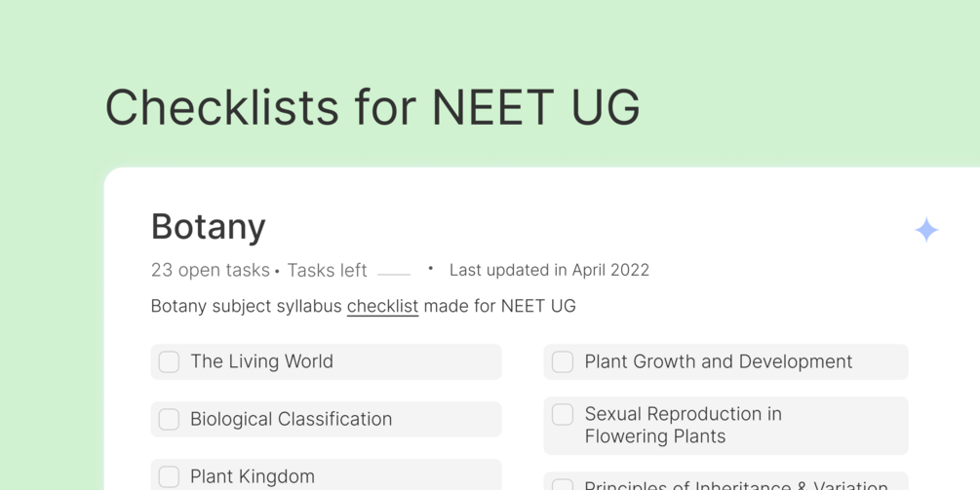Click the Plant Kingdom task label
980x490 pixels.
[x=252, y=476]
